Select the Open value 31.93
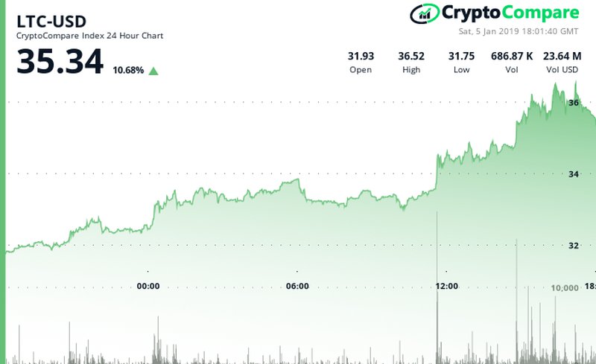The width and height of the screenshot is (596, 364). pyautogui.click(x=361, y=56)
